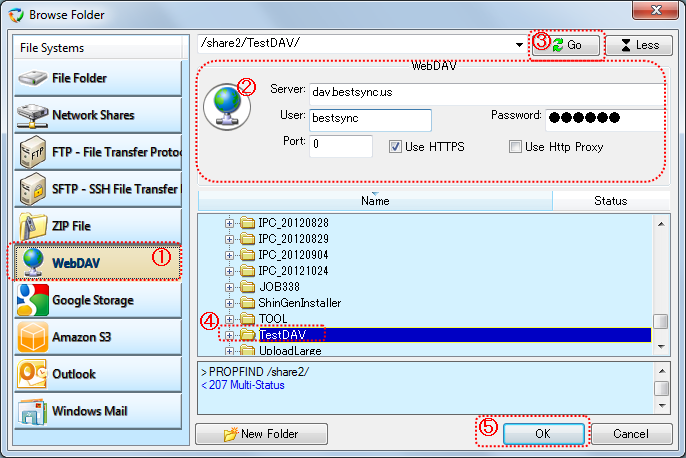Expand the JOB338 tree node
686x458 pixels.
[x=229, y=287]
